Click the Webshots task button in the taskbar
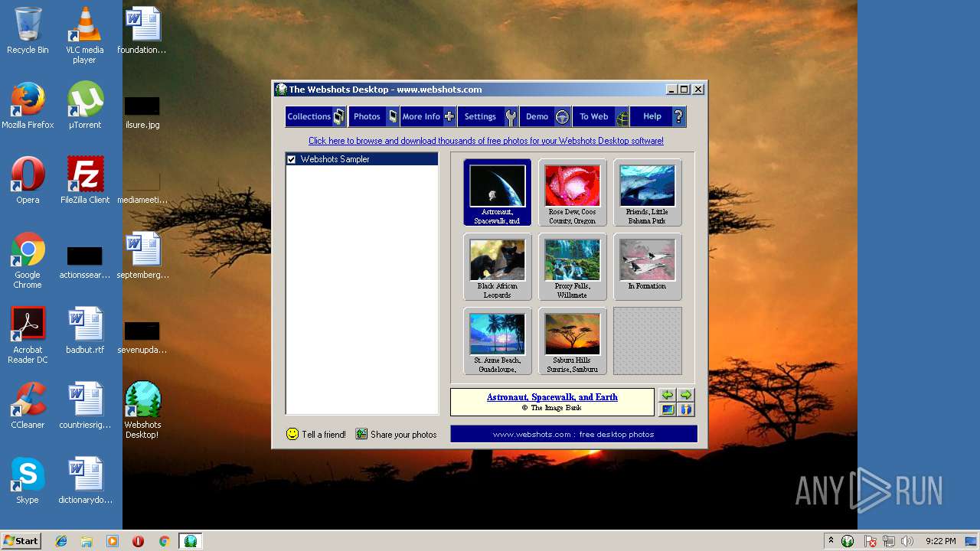980x551 pixels. point(190,541)
